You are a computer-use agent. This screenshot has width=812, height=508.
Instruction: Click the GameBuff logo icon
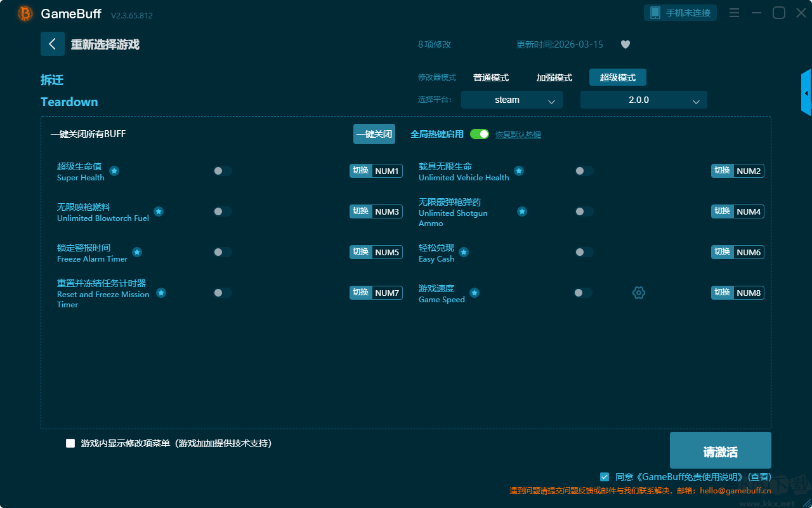pyautogui.click(x=25, y=13)
